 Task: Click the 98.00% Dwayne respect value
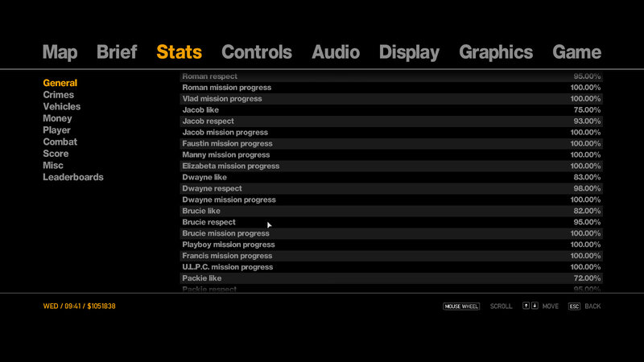click(x=587, y=188)
